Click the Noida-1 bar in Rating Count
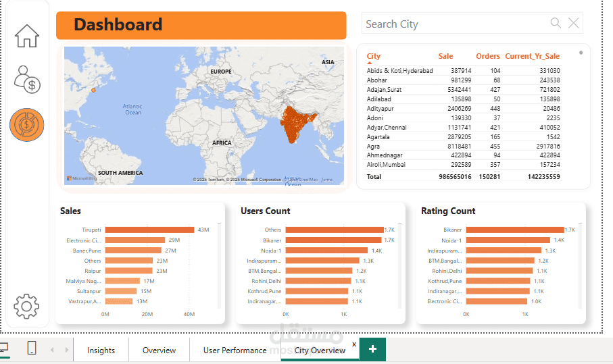Screen dimensions: 613x364 coord(508,240)
